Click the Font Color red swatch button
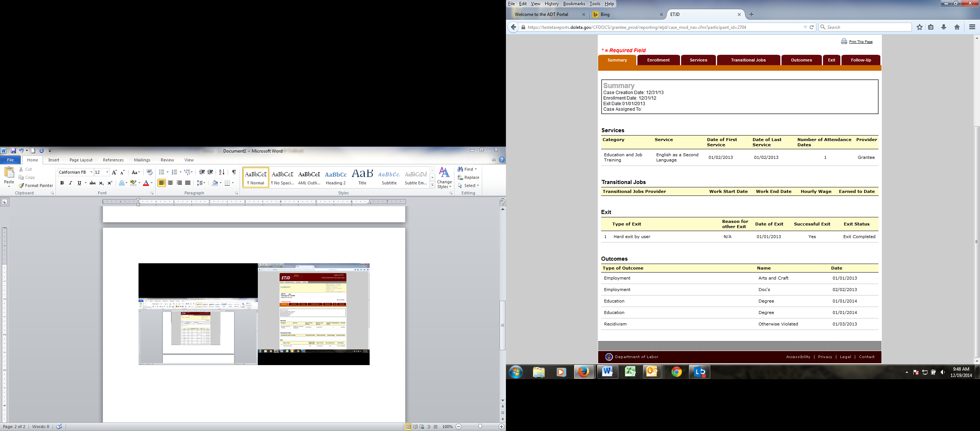This screenshot has height=431, width=980. (x=146, y=183)
